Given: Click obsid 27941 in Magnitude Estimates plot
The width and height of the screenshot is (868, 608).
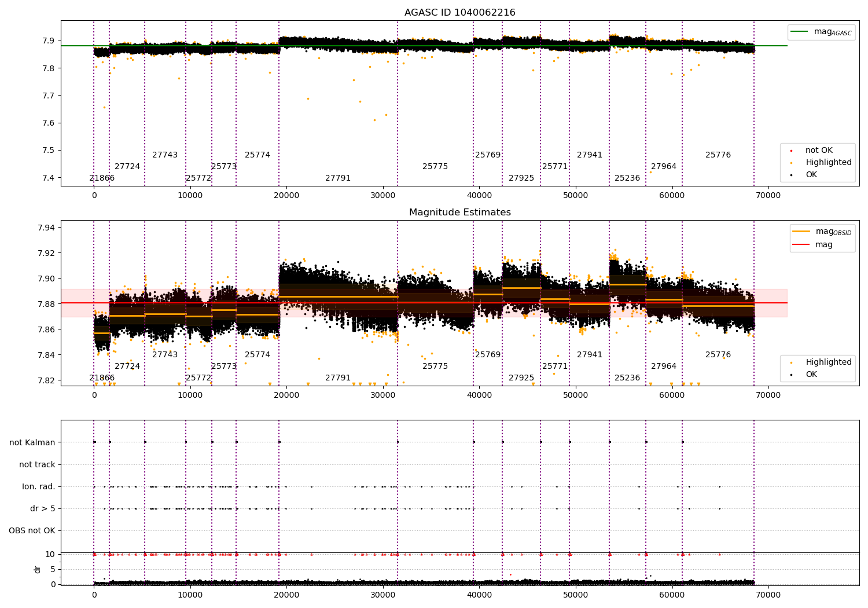Looking at the screenshot, I should [590, 355].
